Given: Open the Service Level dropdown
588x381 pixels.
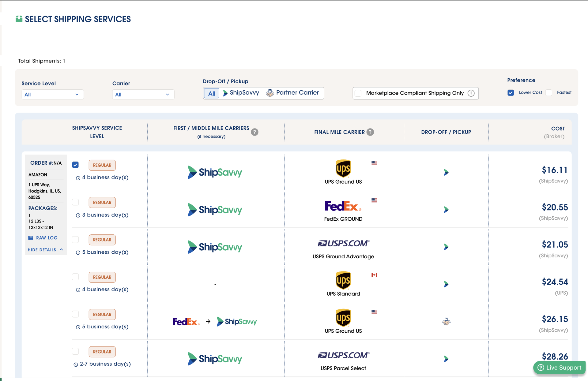Looking at the screenshot, I should tap(52, 94).
